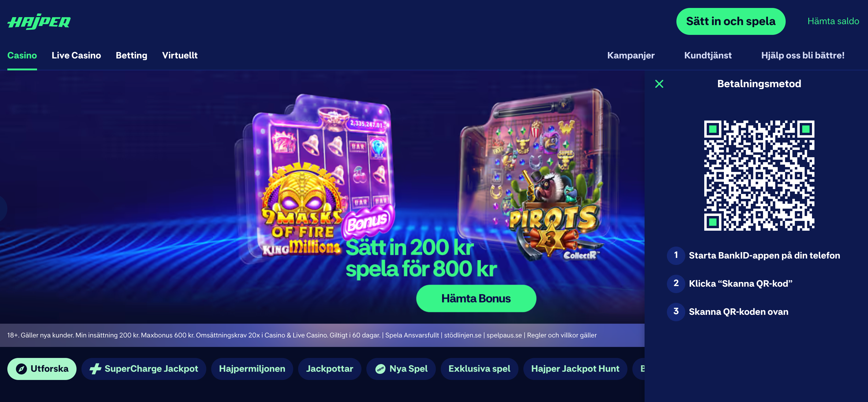Switch to the Live Casino tab

[x=76, y=55]
